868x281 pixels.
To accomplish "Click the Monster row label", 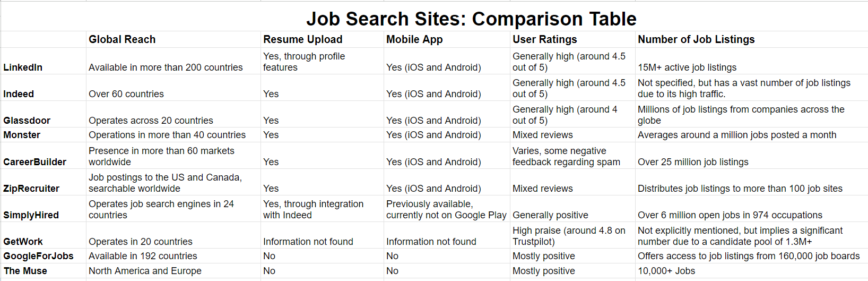I will (x=22, y=135).
